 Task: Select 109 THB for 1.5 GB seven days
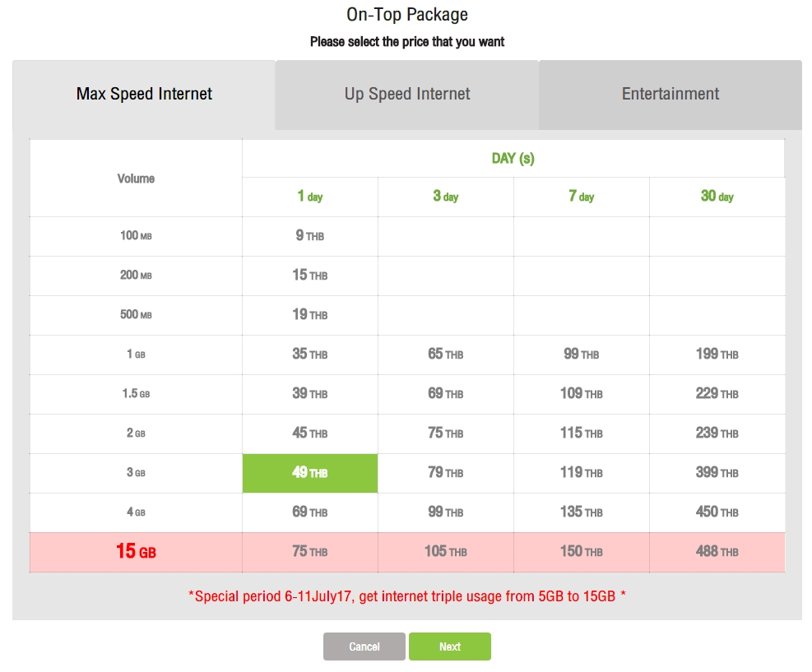[581, 394]
